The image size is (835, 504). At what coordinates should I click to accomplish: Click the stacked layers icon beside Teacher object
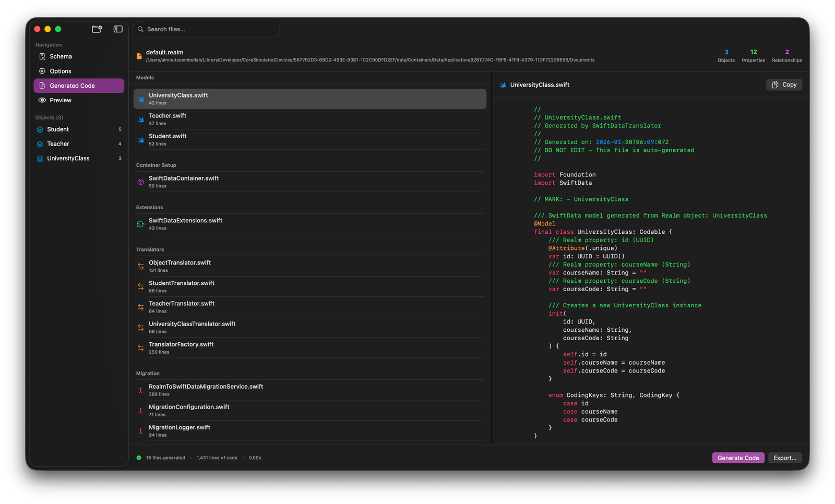pyautogui.click(x=41, y=143)
